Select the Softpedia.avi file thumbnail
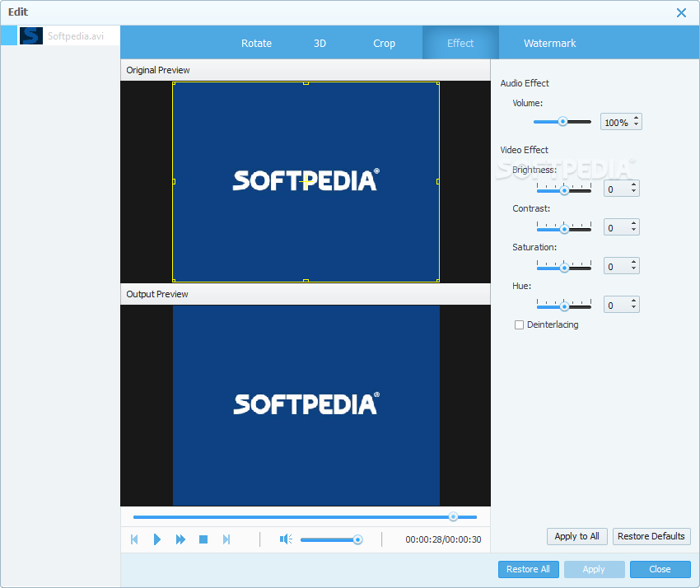 (31, 35)
